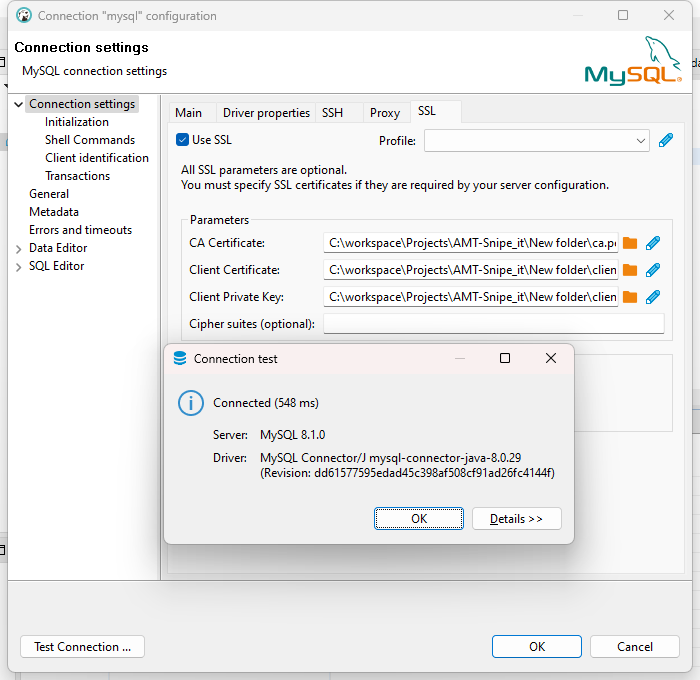Click the info icon in Connection test dialog
Viewport: 700px width, 680px height.
click(x=191, y=403)
